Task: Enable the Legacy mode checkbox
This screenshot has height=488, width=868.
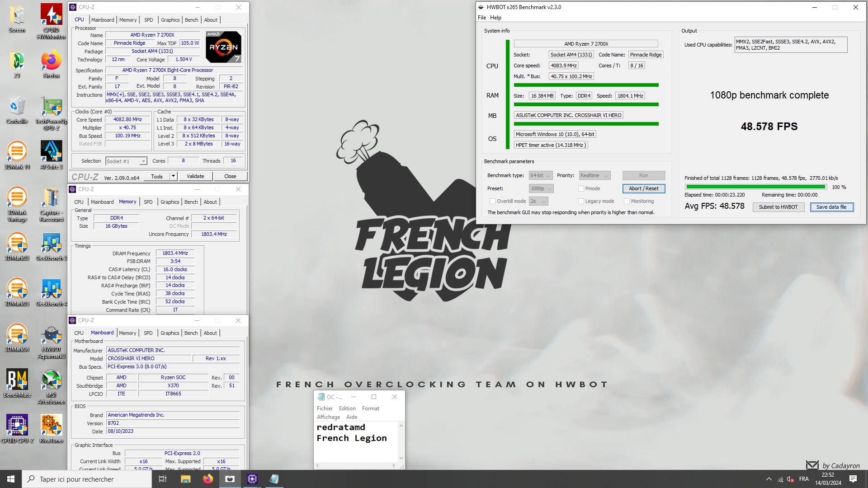Action: coord(581,201)
